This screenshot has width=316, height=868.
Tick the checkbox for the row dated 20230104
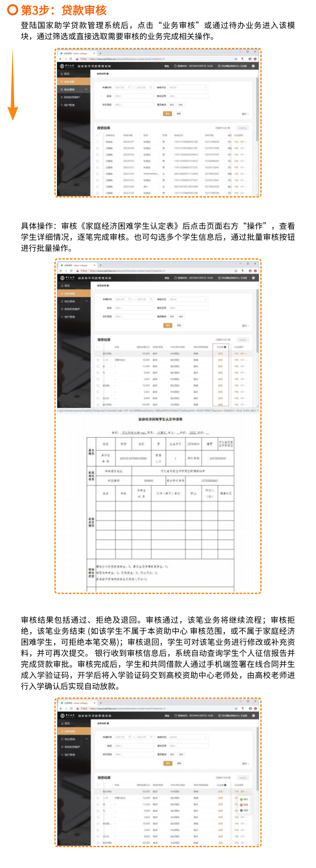point(98,155)
